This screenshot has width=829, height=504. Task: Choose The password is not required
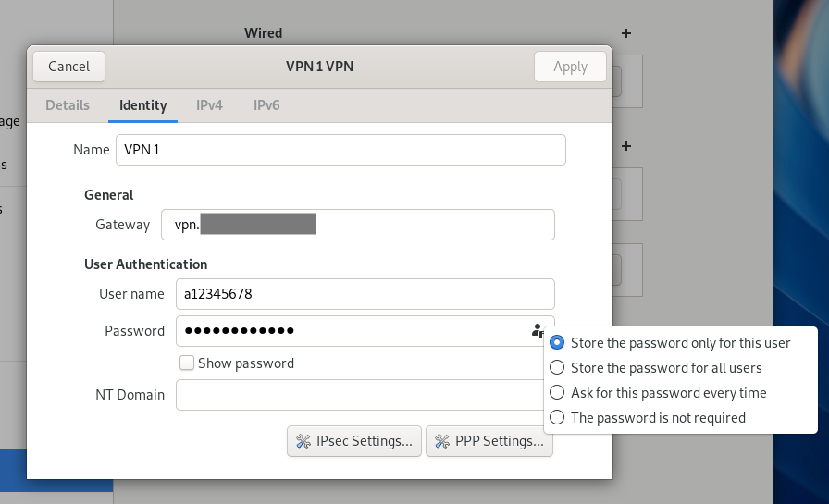point(557,418)
